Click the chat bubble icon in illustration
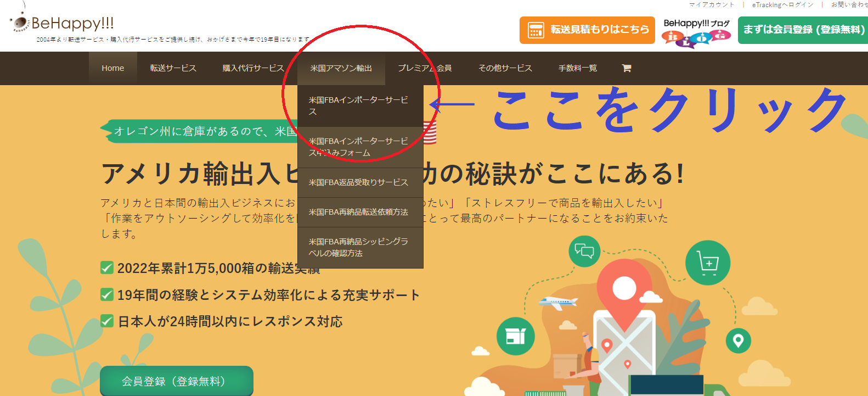868x396 pixels. pyautogui.click(x=584, y=251)
